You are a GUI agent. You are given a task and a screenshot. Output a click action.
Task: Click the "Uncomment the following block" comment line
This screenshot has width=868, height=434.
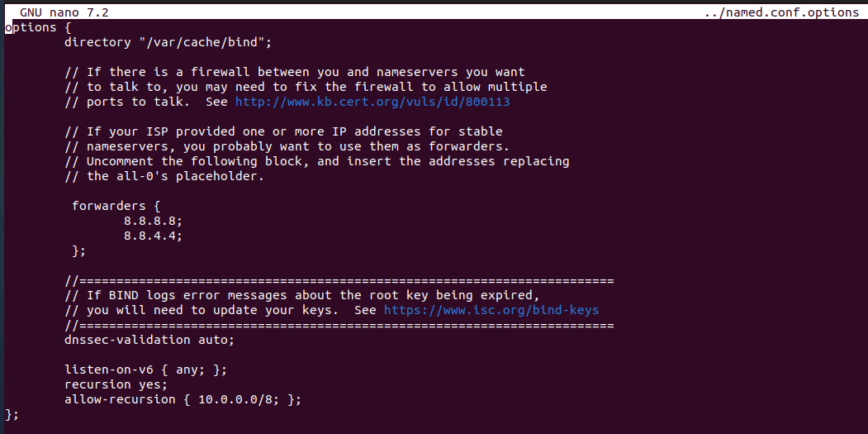(316, 161)
